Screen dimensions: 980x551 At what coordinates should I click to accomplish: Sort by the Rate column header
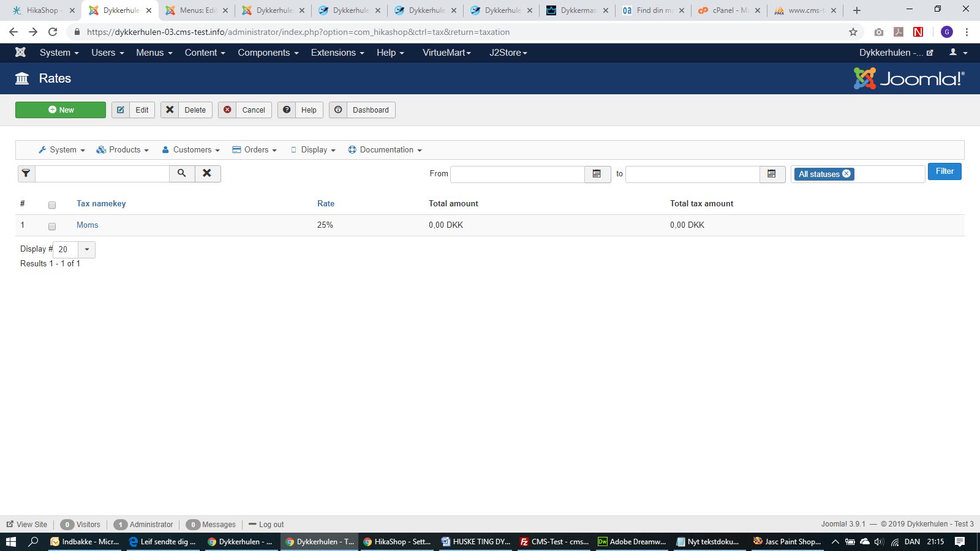(326, 204)
